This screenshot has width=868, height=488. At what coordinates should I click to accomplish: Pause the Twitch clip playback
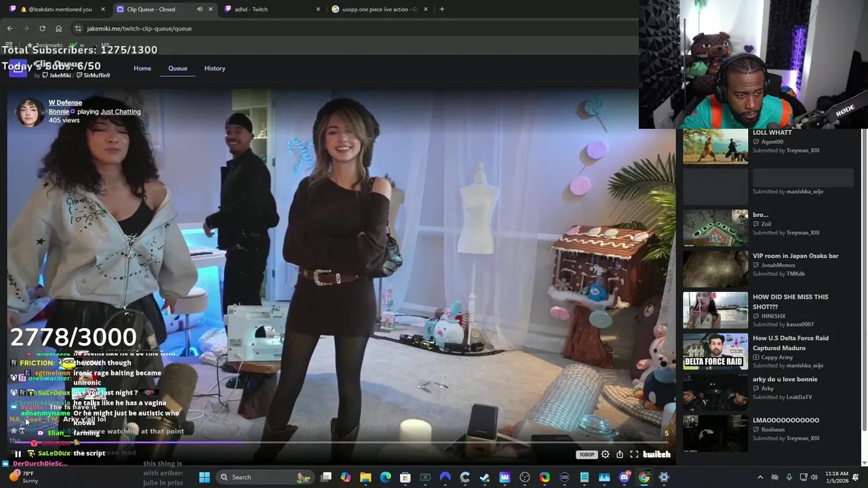18,454
